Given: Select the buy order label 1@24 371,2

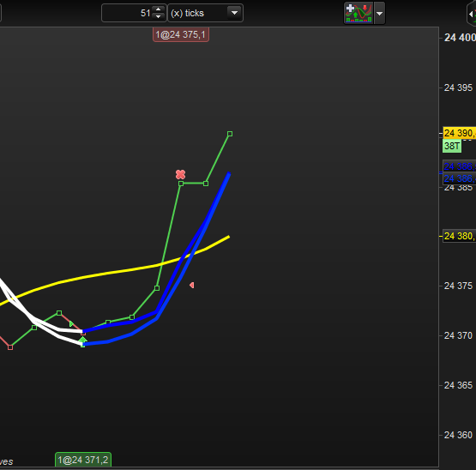Looking at the screenshot, I should click(x=83, y=460).
